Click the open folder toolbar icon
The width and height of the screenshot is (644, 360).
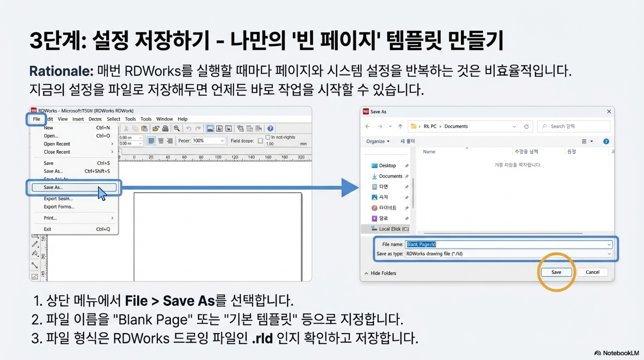[x=156, y=128]
